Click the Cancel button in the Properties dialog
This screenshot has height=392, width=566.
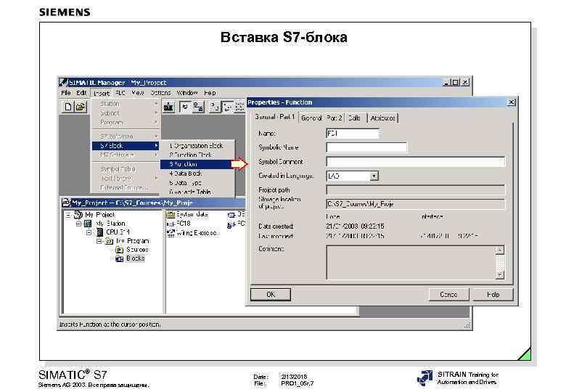point(448,295)
